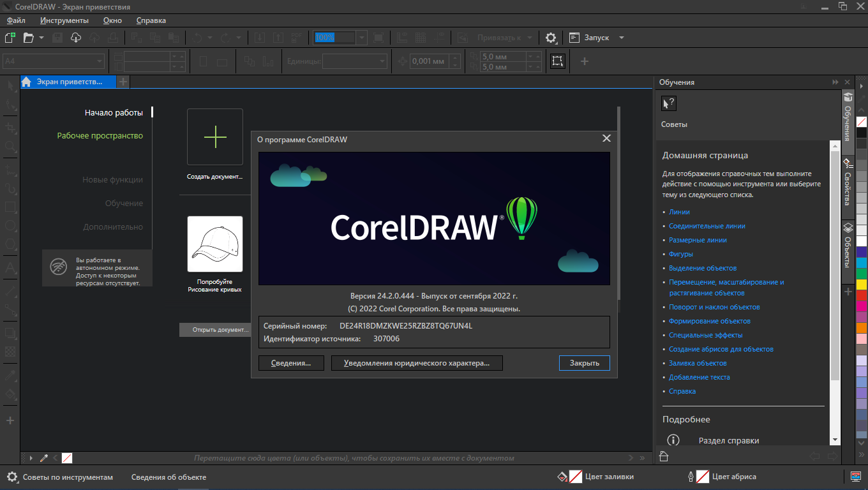
Task: Click the New document toolbar icon
Action: pos(10,38)
